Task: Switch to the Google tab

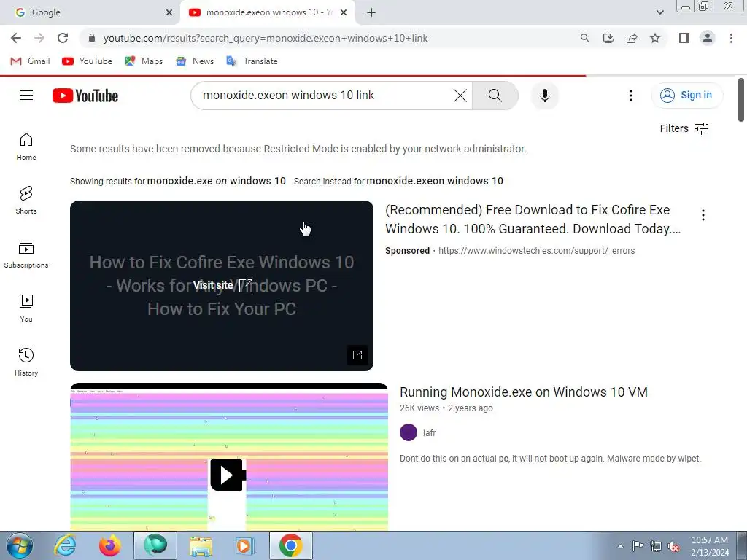Action: 90,12
